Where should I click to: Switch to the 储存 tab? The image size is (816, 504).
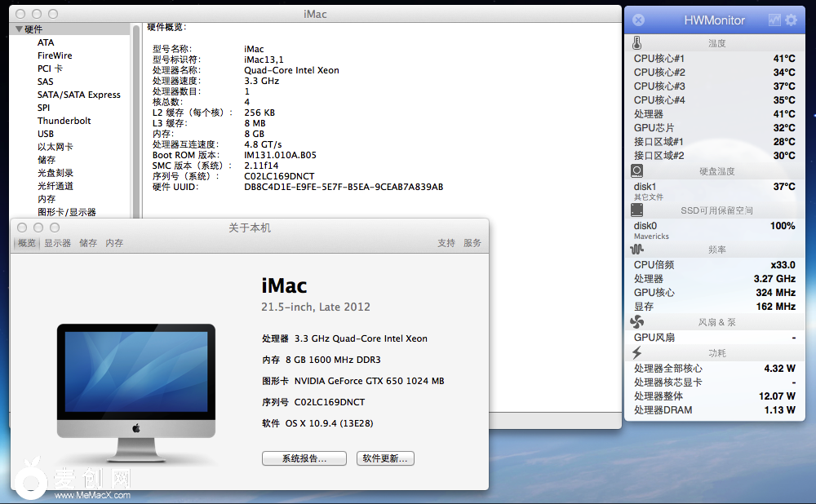click(88, 243)
